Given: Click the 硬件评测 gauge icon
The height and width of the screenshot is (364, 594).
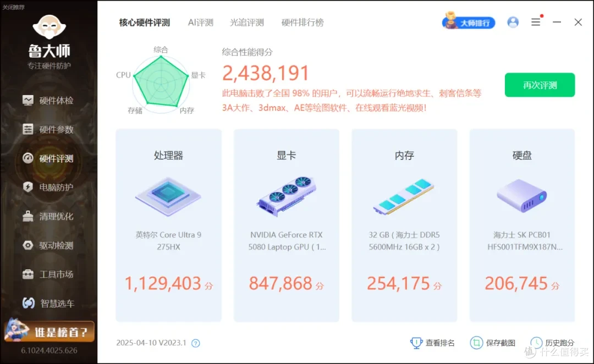Looking at the screenshot, I should (x=28, y=158).
